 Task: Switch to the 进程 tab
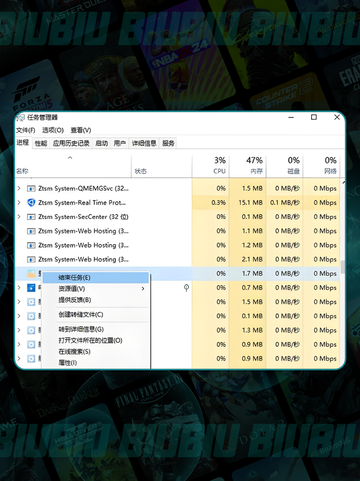pos(23,143)
